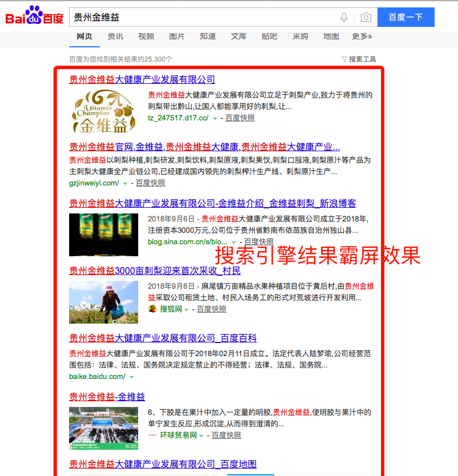458x476 pixels.
Task: Expand dropdown next to gzjinweiyi.com/
Action: click(x=125, y=183)
